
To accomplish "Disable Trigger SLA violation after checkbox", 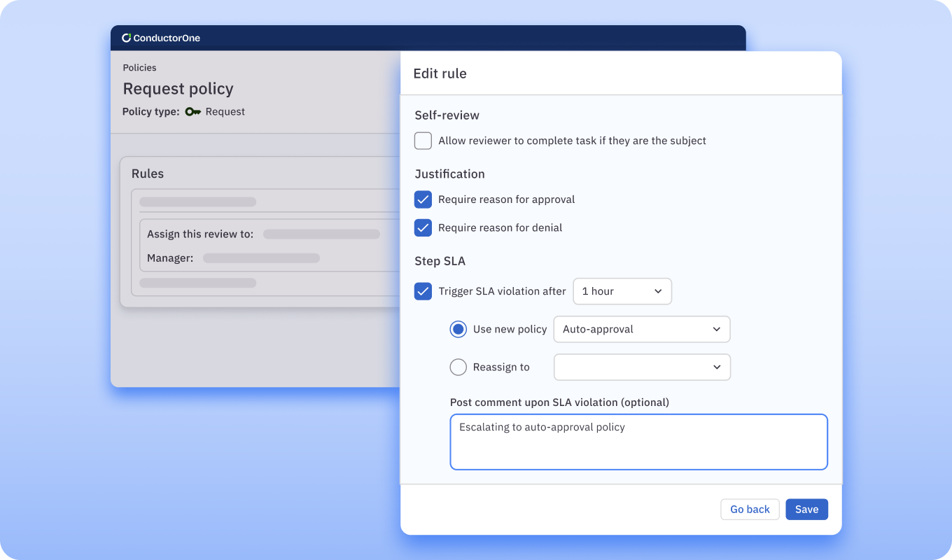I will click(423, 291).
